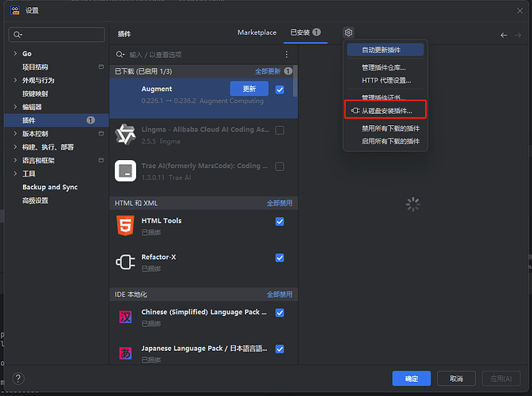The image size is (532, 396).
Task: Click the update count badge on 已安装 tab
Action: coord(317,32)
